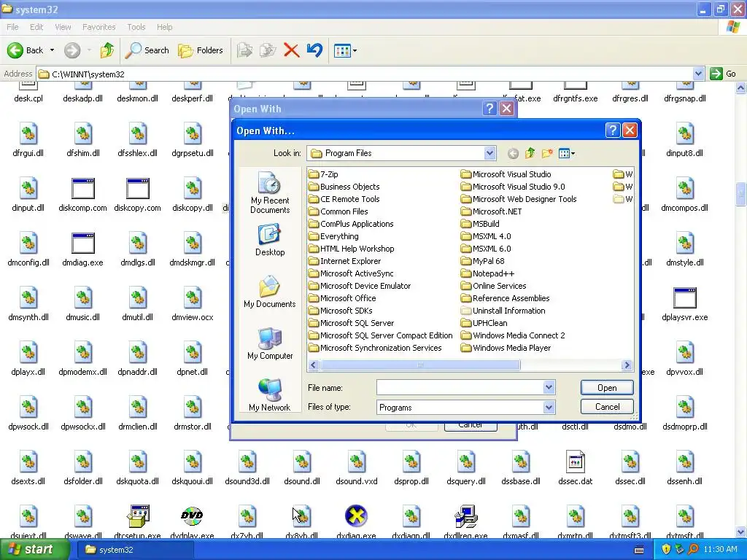Select the Common Files folder
Image resolution: width=747 pixels, height=560 pixels.
pos(338,211)
